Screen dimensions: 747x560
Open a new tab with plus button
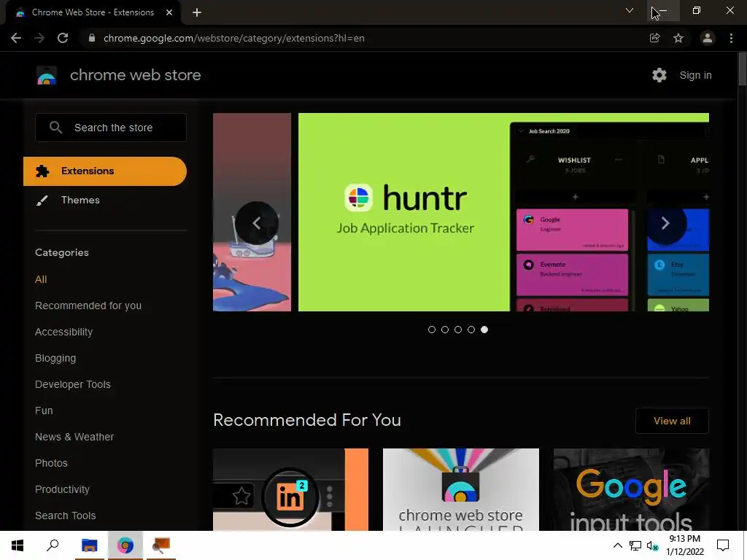(x=197, y=12)
